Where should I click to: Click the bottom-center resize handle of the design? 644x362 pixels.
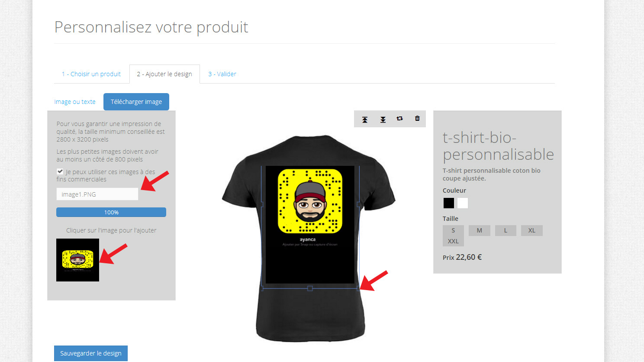tap(310, 288)
